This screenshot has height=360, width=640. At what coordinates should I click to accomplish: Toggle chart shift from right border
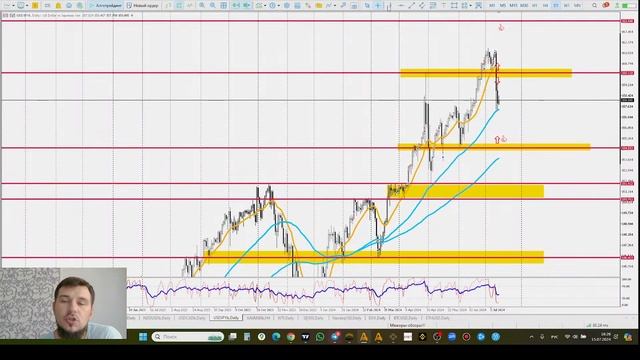pyautogui.click(x=247, y=6)
